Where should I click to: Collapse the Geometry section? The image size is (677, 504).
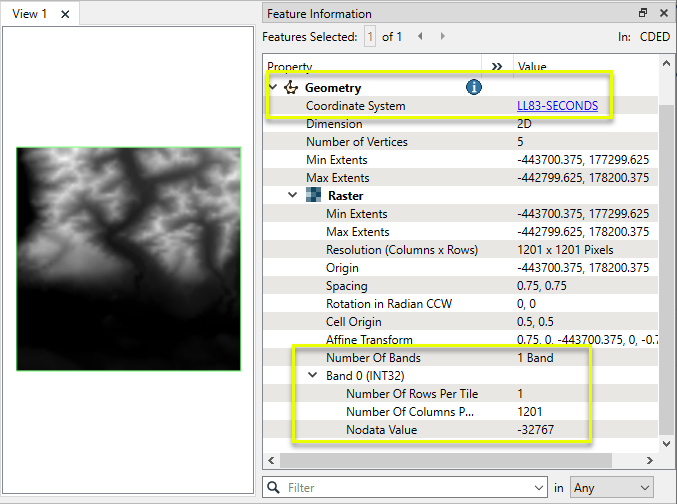tap(273, 88)
